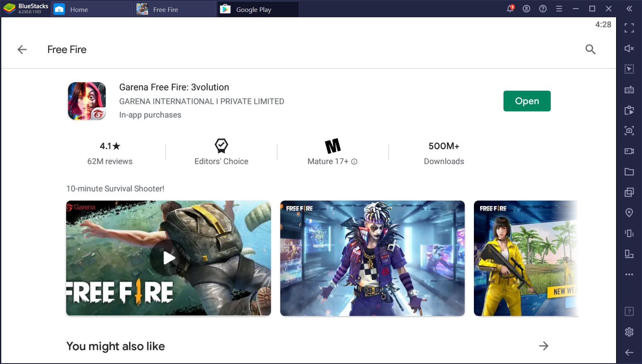The height and width of the screenshot is (364, 642).
Task: Open keyboard game controls
Action: coord(629,90)
